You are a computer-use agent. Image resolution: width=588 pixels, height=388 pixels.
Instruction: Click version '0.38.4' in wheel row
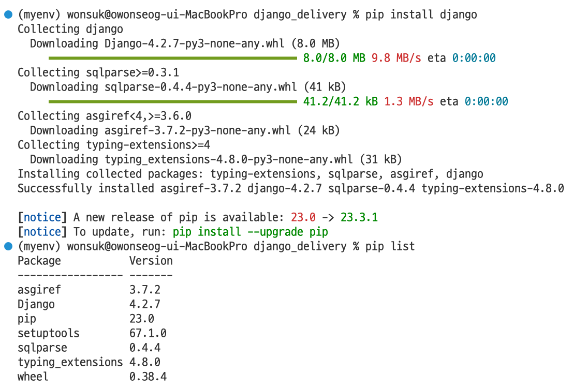[x=148, y=377]
